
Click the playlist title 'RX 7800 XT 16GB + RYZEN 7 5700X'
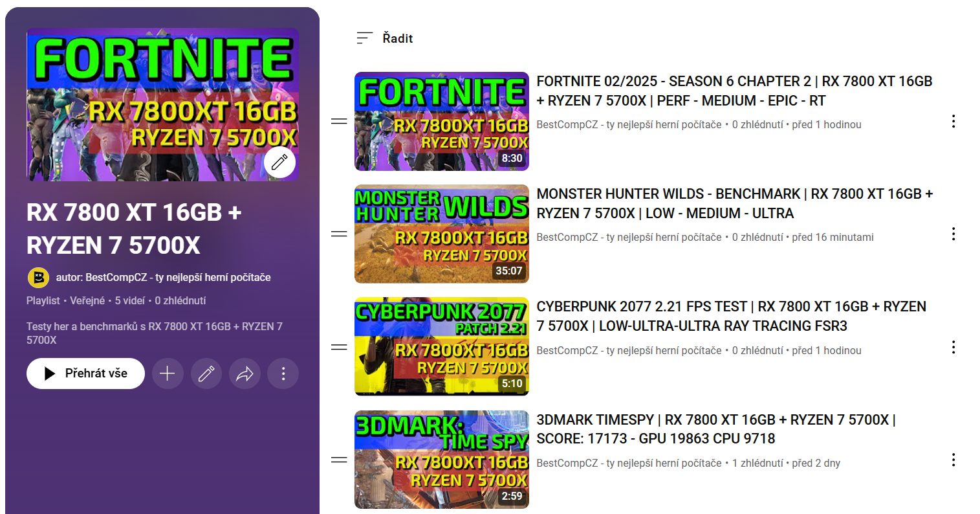pyautogui.click(x=134, y=229)
